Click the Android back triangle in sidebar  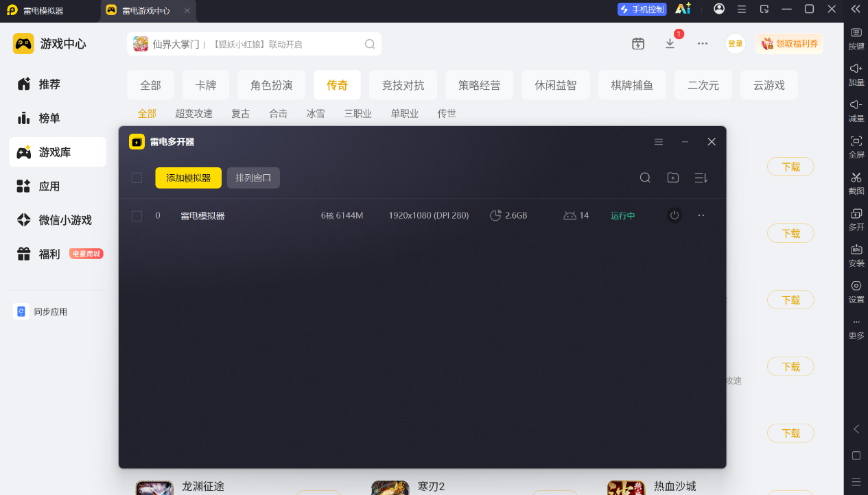pos(856,429)
